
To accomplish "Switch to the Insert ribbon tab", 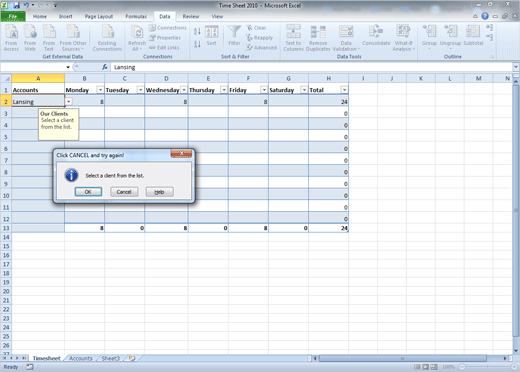I will click(x=65, y=16).
